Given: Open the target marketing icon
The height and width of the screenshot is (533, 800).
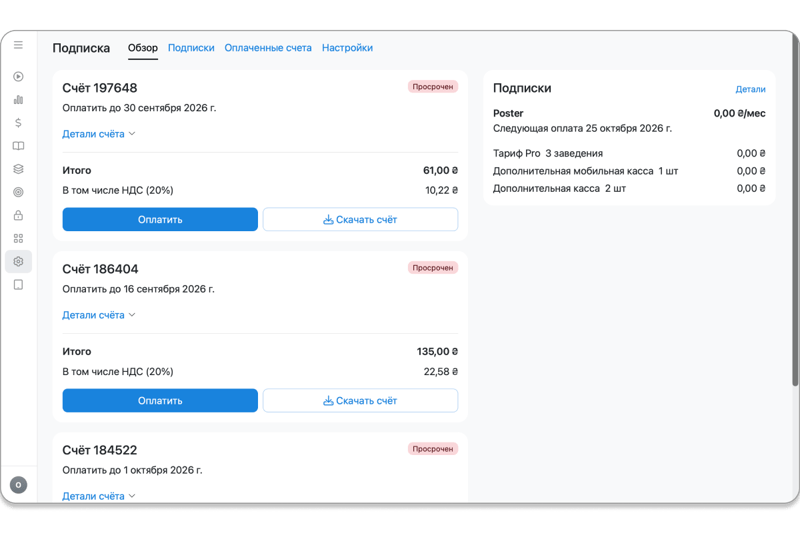Looking at the screenshot, I should pyautogui.click(x=18, y=192).
